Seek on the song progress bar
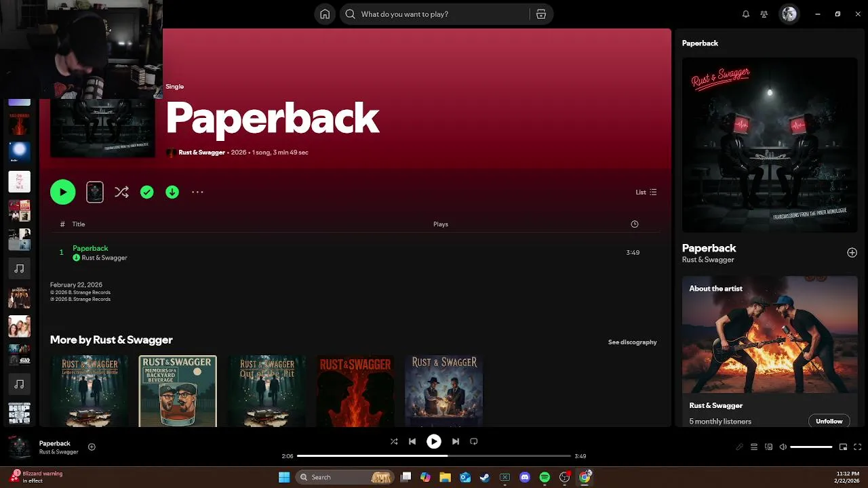The height and width of the screenshot is (488, 868). pos(434,456)
